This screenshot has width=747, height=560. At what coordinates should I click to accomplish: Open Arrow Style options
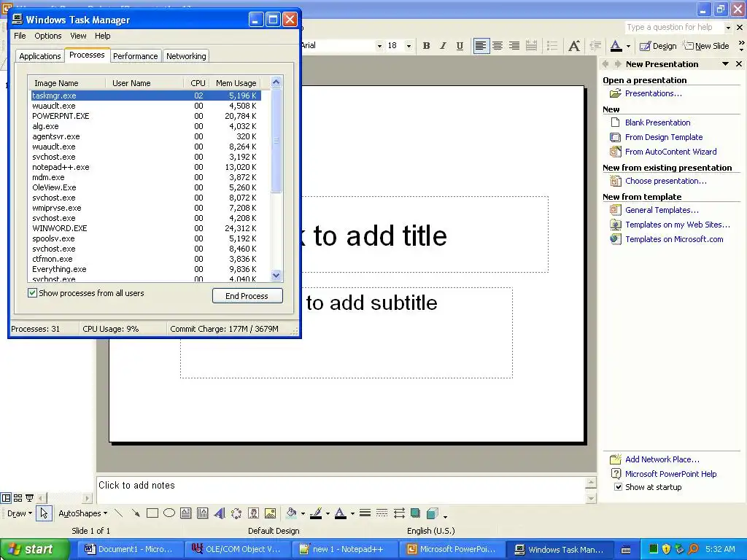click(x=399, y=513)
